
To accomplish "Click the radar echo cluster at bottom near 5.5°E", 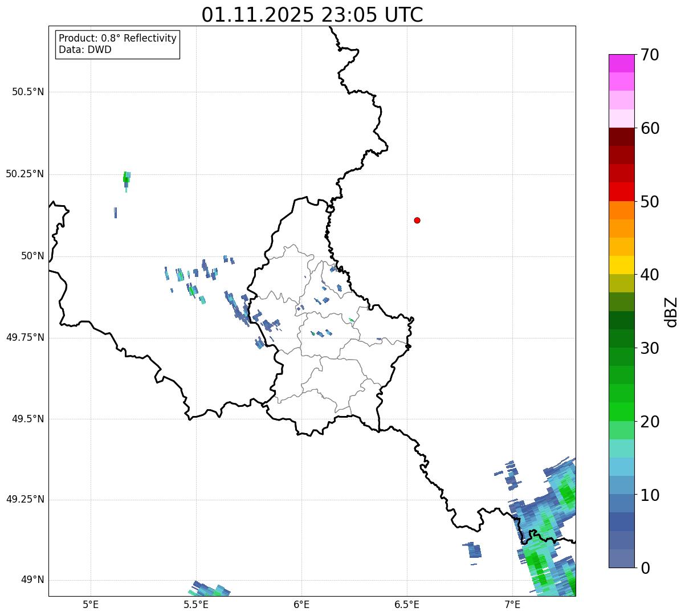I will [x=209, y=589].
